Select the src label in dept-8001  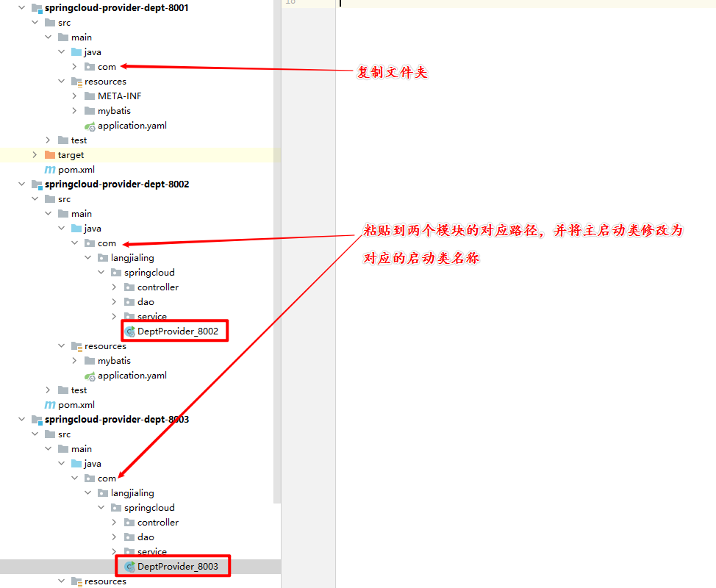point(65,23)
